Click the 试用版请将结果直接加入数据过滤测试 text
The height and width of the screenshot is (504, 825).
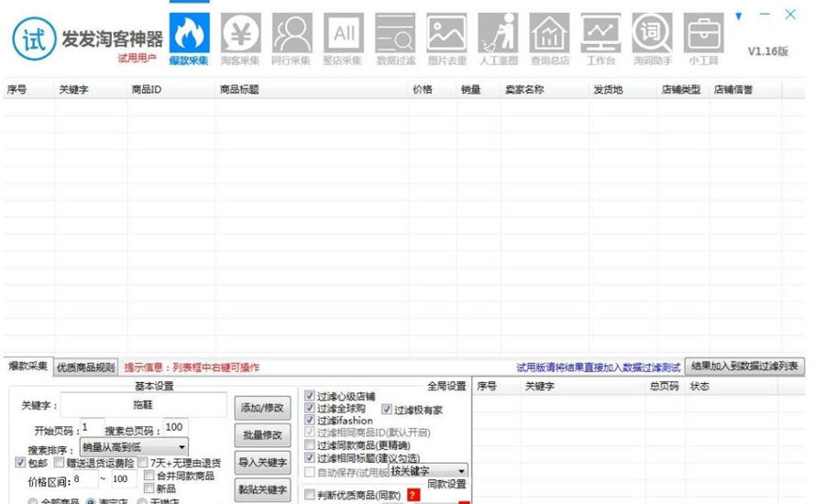599,367
